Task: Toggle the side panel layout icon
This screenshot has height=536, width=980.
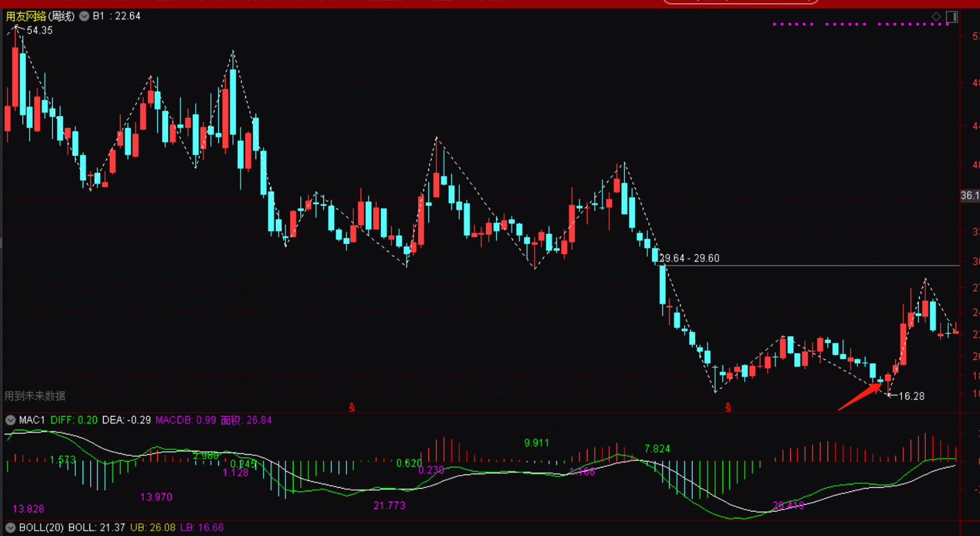Action: (952, 17)
